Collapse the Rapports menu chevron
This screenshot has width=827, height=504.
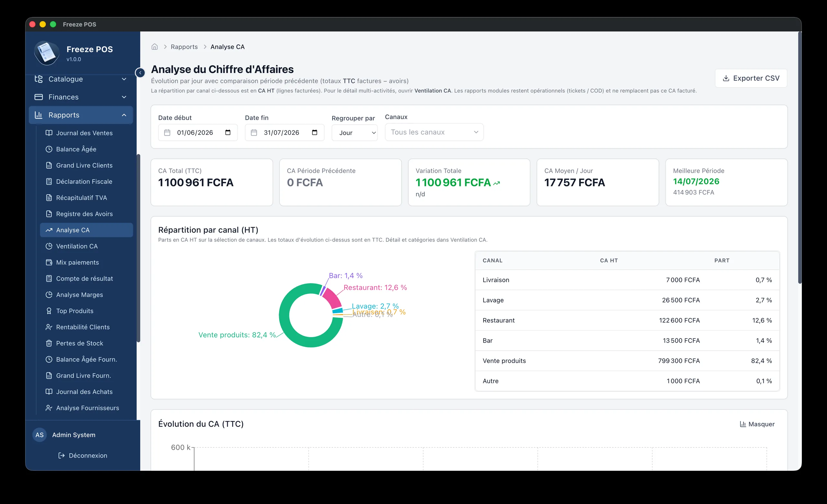click(124, 115)
